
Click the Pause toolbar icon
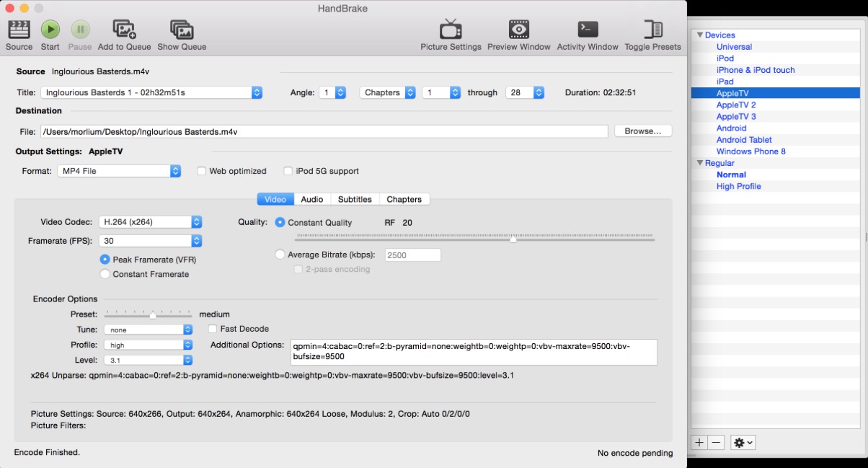point(80,30)
